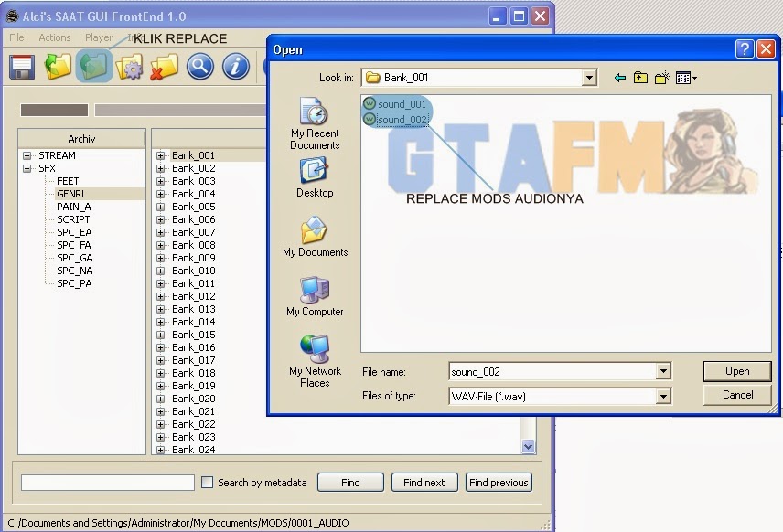Click the Up One Level folder icon
This screenshot has height=532, width=783.
(640, 78)
